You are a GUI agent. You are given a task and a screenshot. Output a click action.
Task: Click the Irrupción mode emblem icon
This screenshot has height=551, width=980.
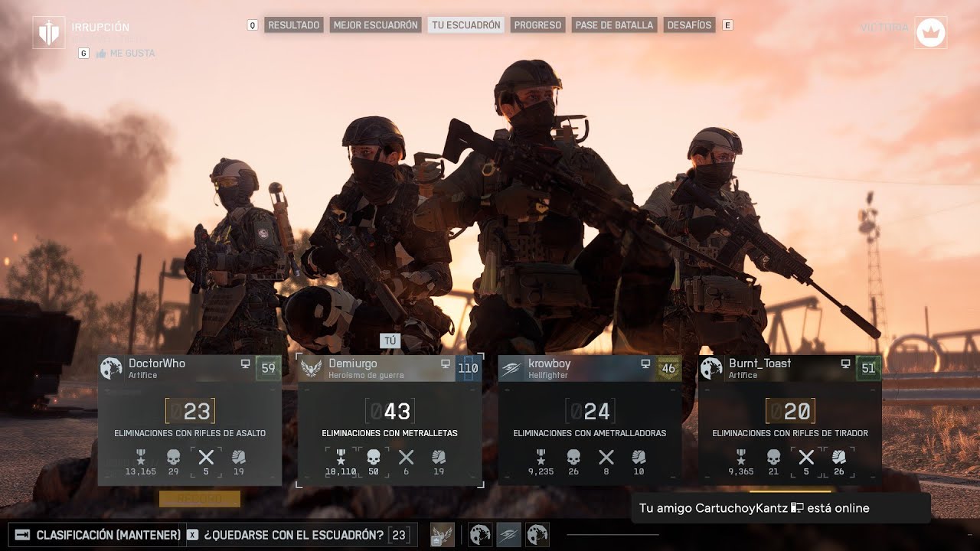[x=49, y=32]
